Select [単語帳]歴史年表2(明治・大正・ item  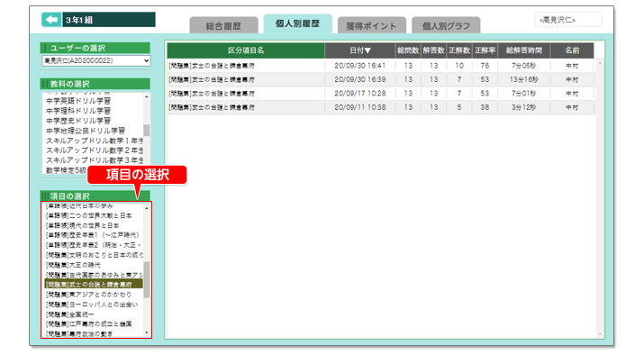94,245
